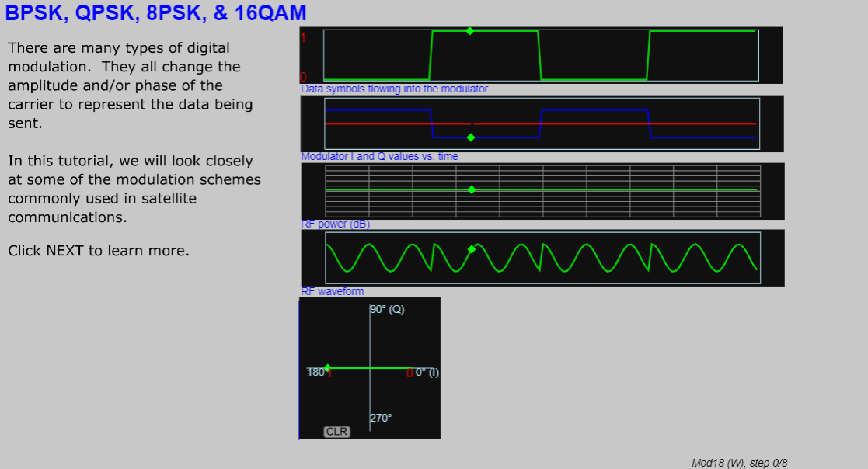Click the 'Mod18 (W), step 0/8' indicator

pos(739,463)
